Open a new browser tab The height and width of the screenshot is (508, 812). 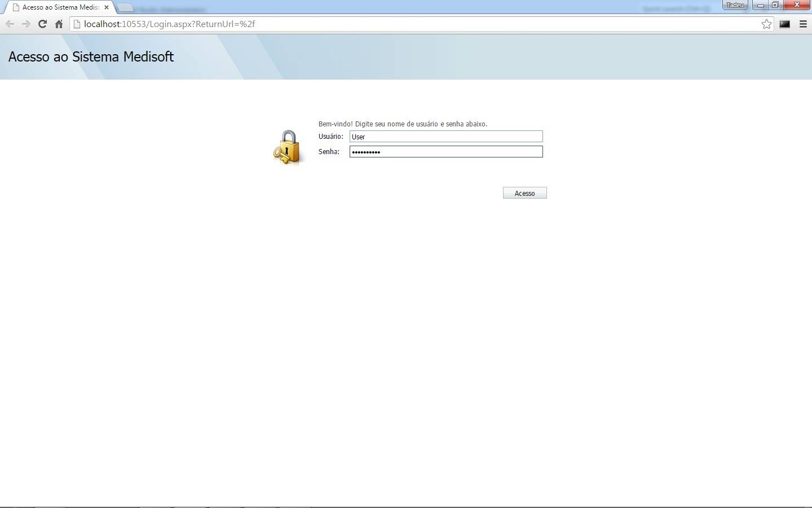(125, 7)
